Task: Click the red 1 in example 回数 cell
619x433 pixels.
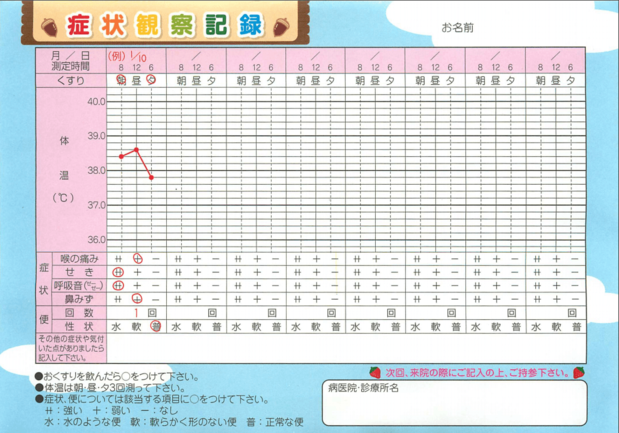Action: pos(136,313)
